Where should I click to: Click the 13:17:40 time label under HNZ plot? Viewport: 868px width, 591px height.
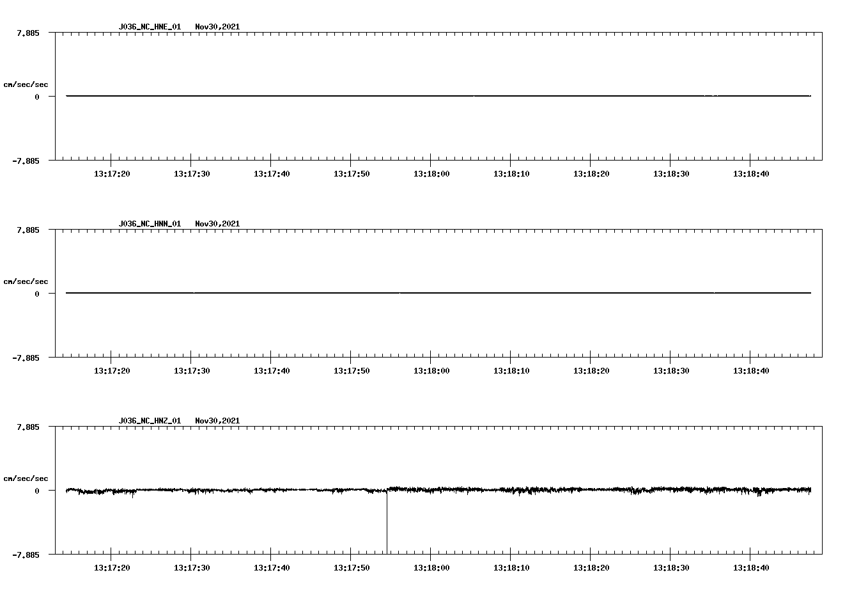point(272,568)
